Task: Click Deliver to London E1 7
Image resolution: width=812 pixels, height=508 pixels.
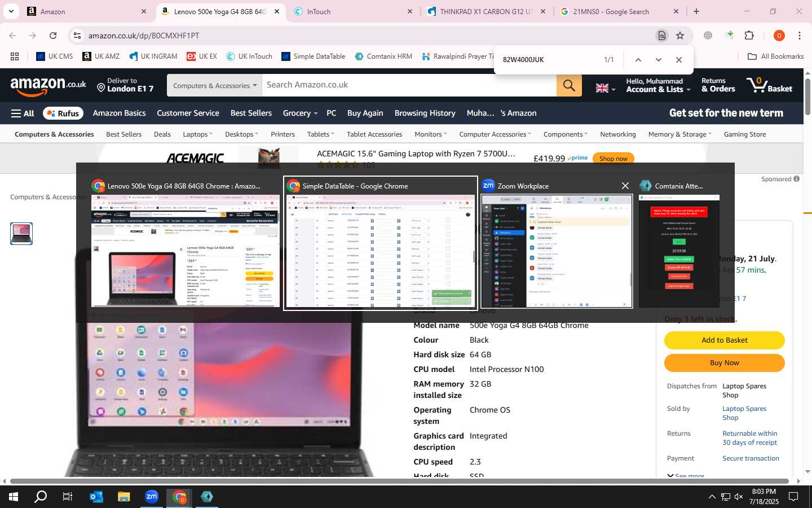Action: click(125, 85)
